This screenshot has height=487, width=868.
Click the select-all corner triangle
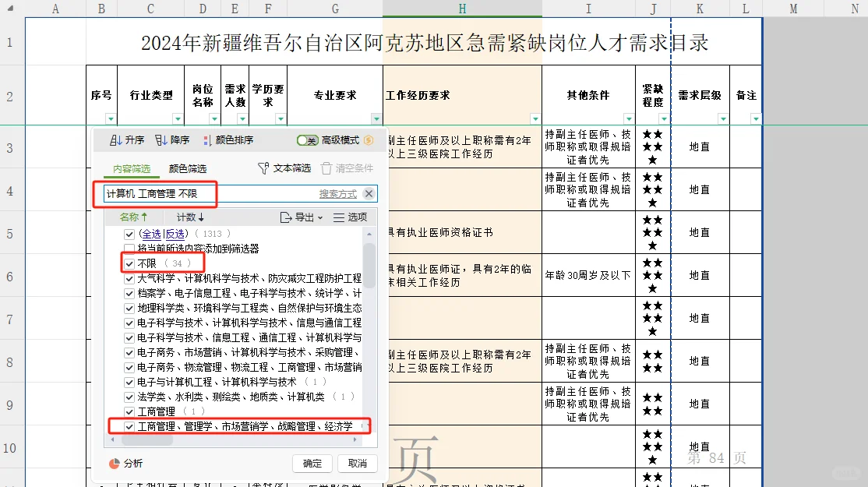10,9
